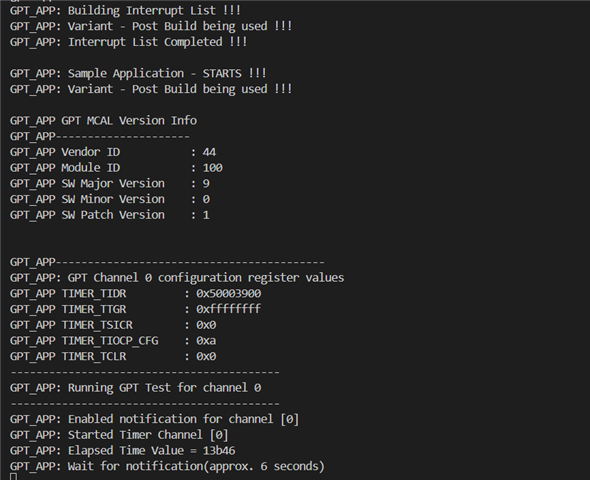Click the 'GPT Channel 0 configuration register values' line
Image resolution: width=590 pixels, height=480 pixels.
pyautogui.click(x=177, y=278)
